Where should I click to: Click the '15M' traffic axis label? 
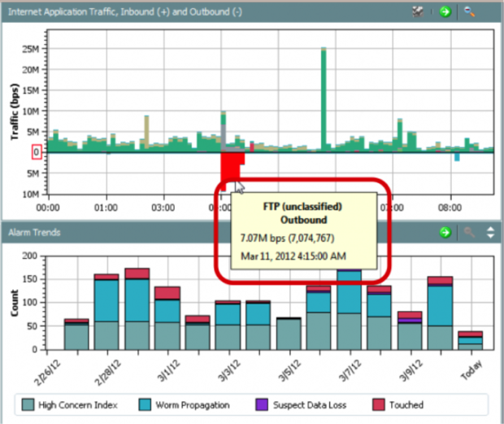31,90
